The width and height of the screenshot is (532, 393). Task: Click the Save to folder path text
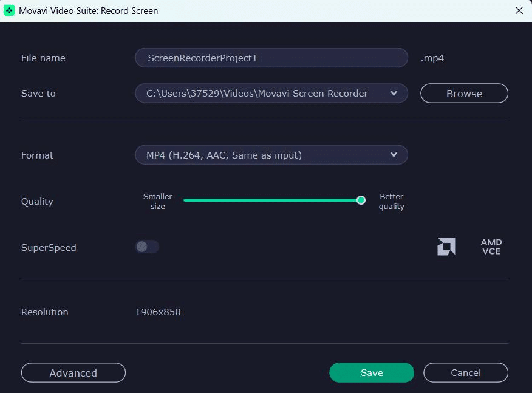coord(257,94)
